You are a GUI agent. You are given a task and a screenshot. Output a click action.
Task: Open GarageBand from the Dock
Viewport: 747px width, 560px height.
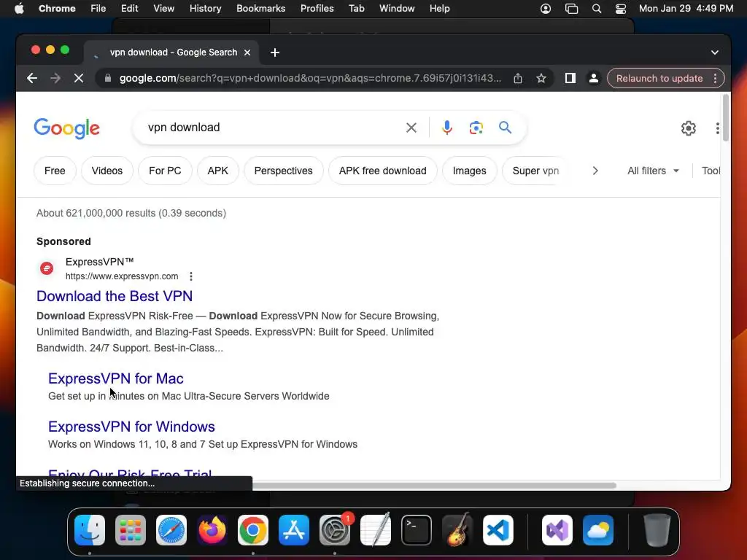(457, 530)
